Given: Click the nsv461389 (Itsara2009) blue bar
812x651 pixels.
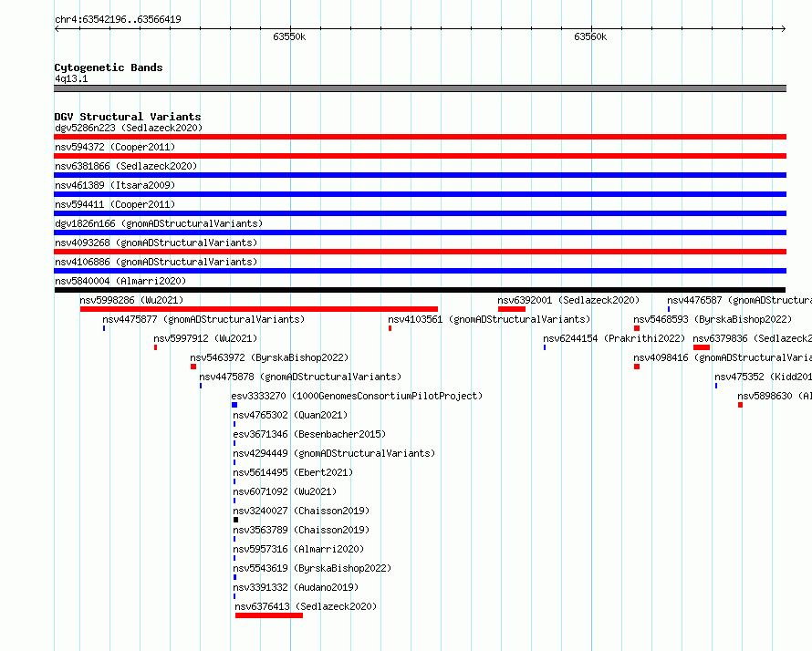Looking at the screenshot, I should point(420,194).
